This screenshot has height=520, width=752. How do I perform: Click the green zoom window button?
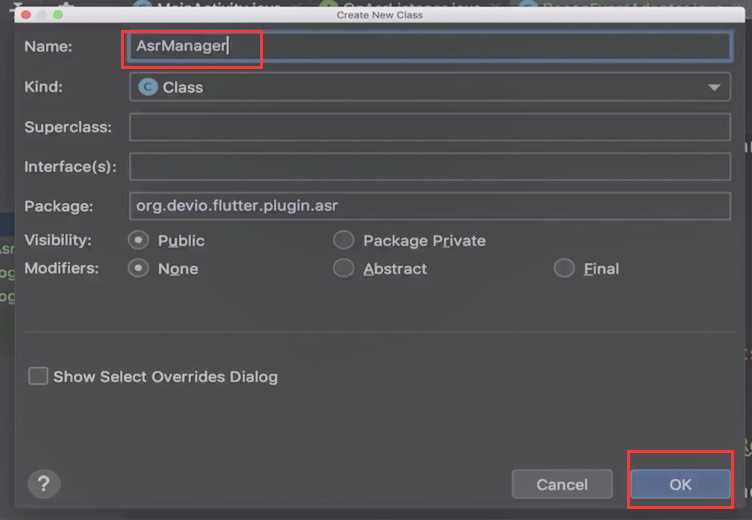coord(58,15)
